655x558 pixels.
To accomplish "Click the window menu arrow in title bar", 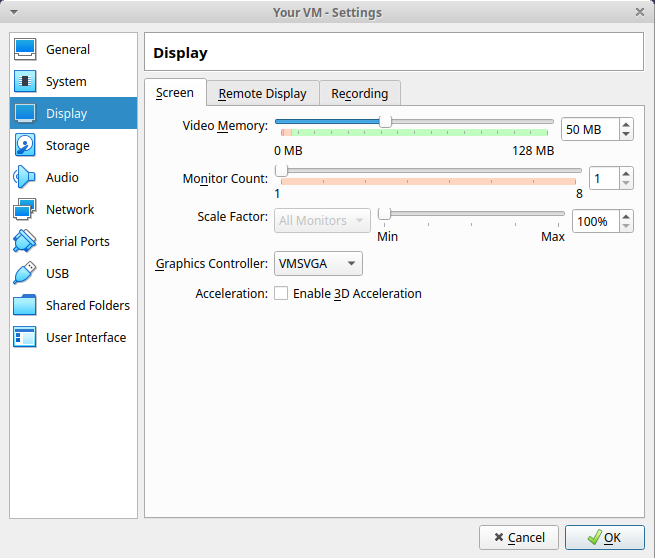I will pyautogui.click(x=14, y=12).
